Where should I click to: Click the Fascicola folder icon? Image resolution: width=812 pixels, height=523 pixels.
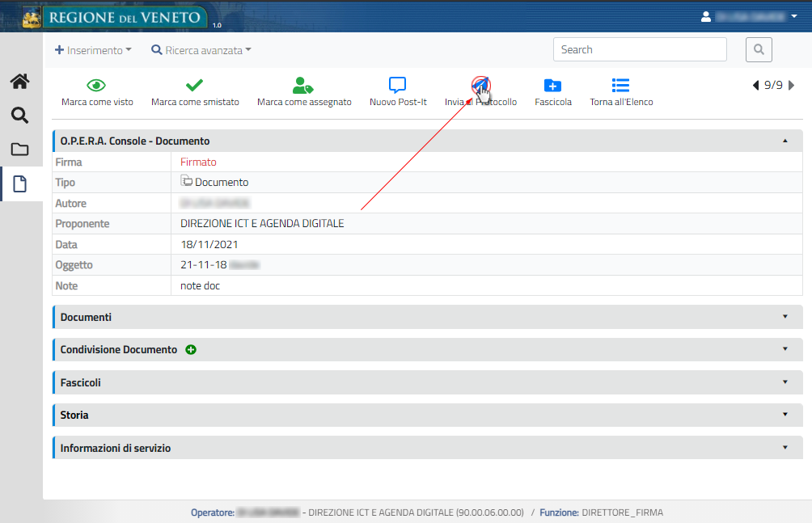tap(552, 86)
